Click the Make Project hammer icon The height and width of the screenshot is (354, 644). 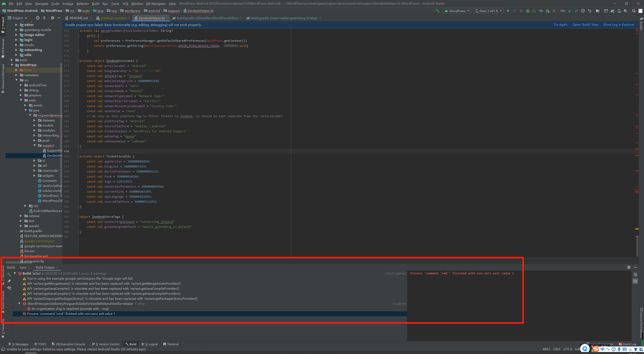point(437,11)
